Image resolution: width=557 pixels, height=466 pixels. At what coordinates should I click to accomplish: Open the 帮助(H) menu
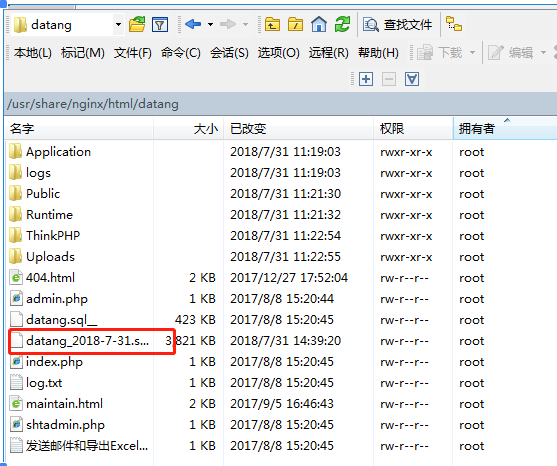pos(378,53)
